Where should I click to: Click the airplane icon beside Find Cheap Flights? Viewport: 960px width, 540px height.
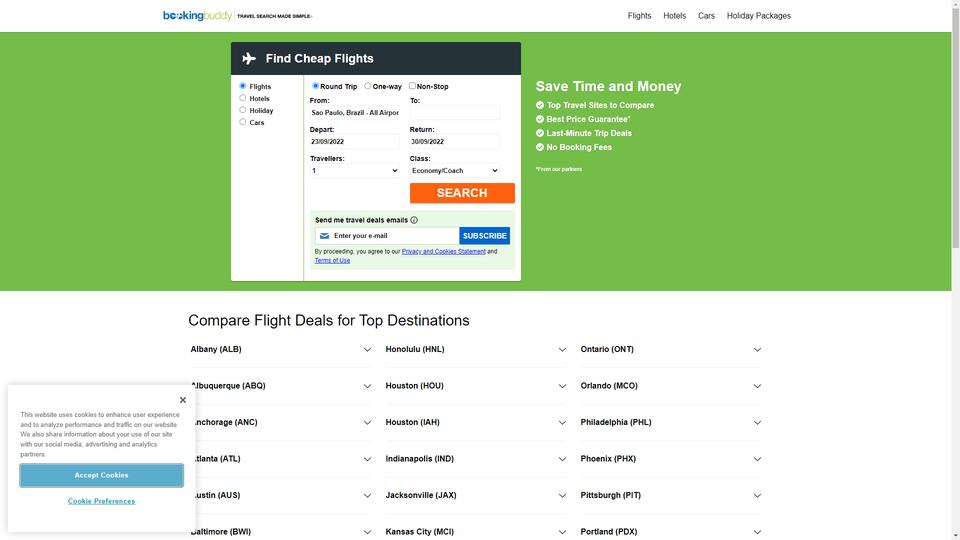coord(249,59)
